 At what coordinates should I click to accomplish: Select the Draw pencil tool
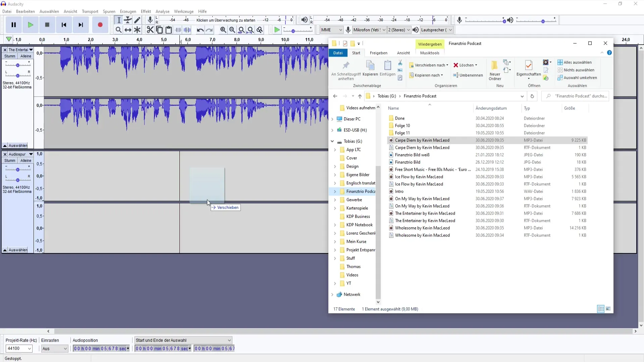(137, 20)
